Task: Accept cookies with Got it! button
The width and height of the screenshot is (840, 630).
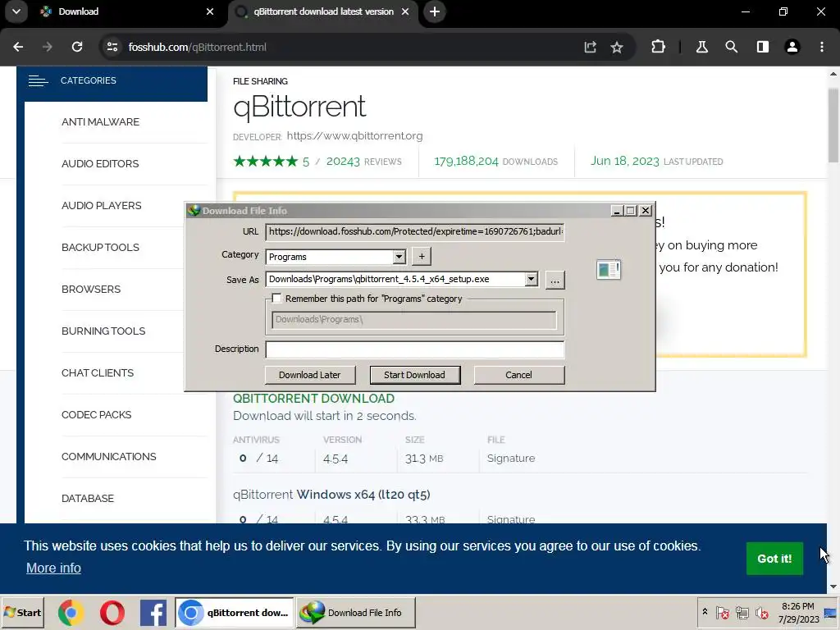Action: tap(774, 559)
